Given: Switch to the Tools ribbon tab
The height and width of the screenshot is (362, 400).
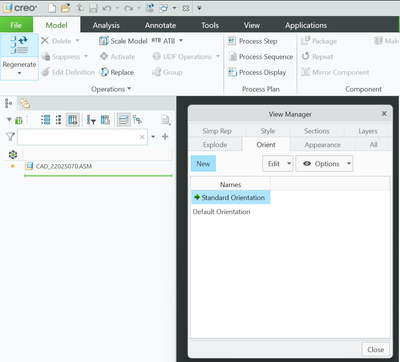Looking at the screenshot, I should (x=210, y=25).
